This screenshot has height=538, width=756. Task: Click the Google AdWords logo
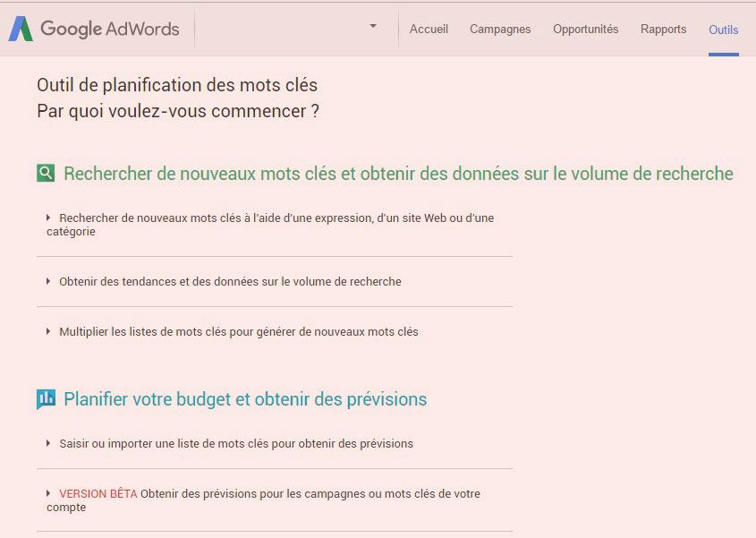(x=94, y=29)
